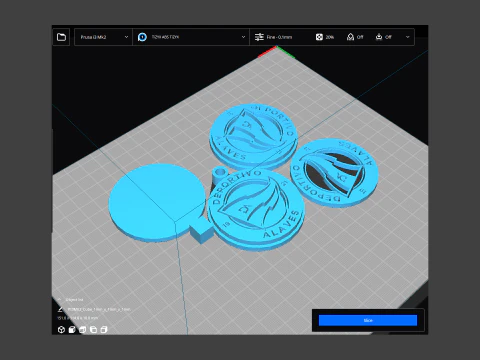Switch to left view cube icon
480x360 pixels.
coord(93,330)
